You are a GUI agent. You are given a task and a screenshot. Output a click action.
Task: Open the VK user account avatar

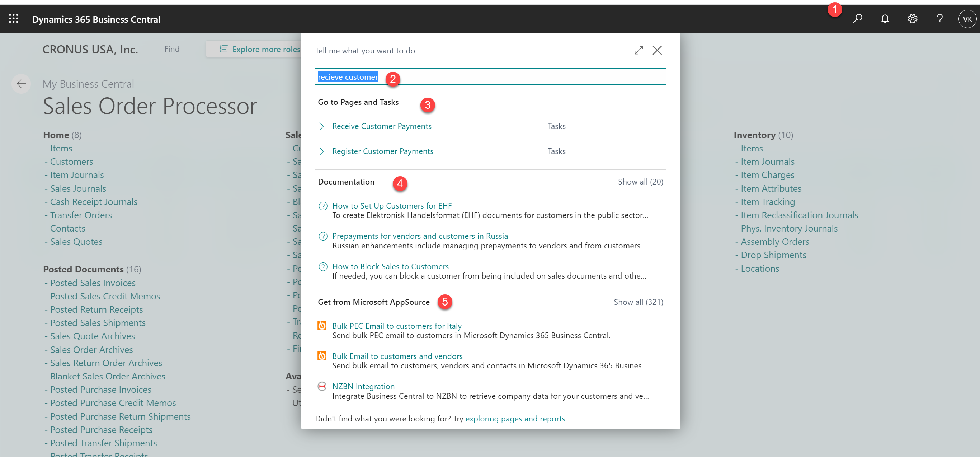pos(967,19)
